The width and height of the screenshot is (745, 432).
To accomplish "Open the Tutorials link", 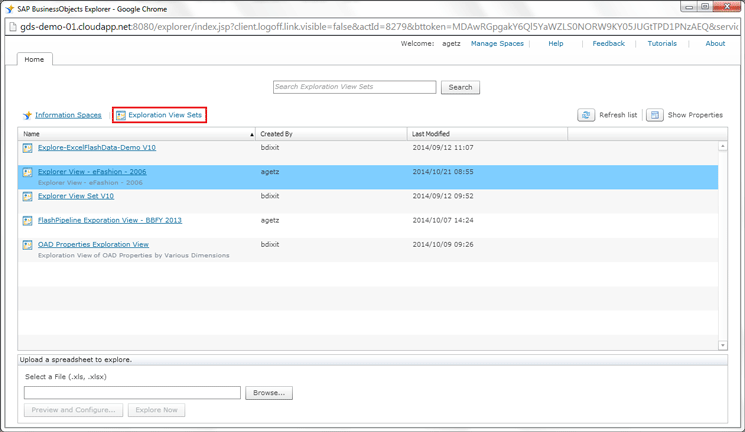I will pos(661,44).
